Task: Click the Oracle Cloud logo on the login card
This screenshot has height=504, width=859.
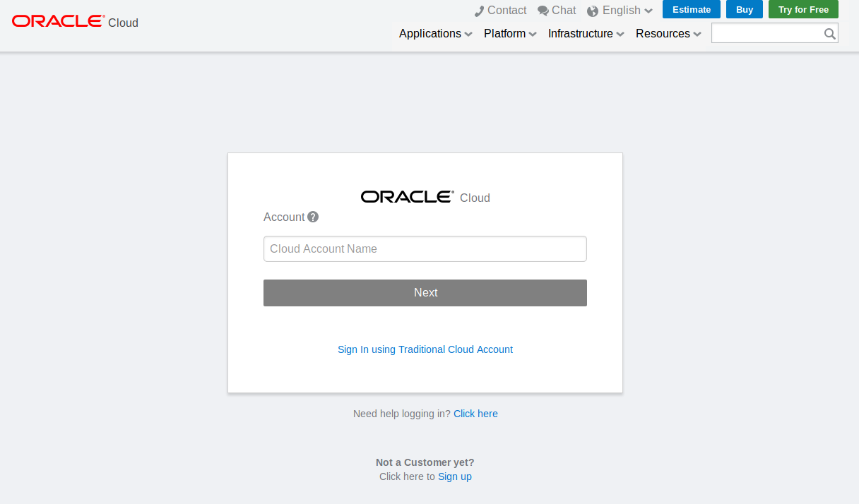Action: 407,196
